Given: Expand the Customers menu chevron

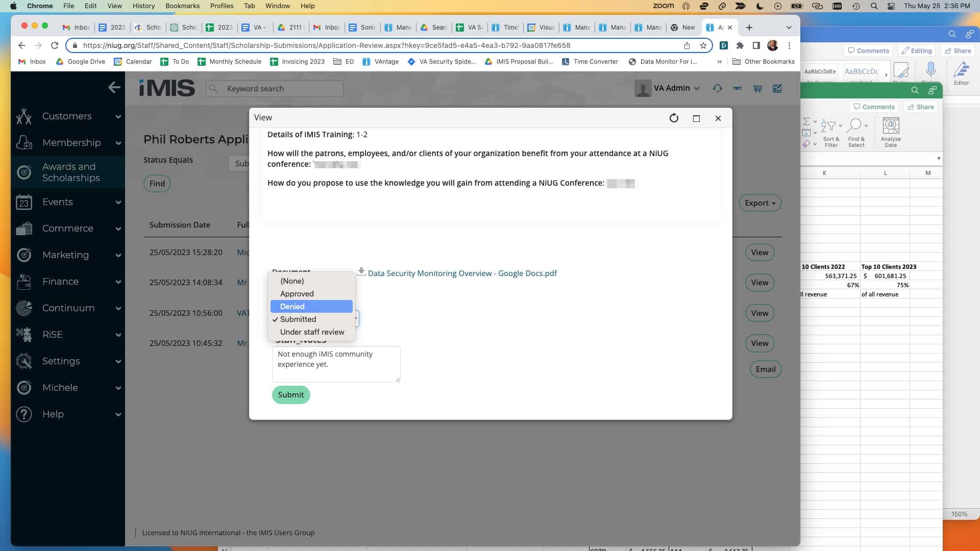Looking at the screenshot, I should point(118,117).
